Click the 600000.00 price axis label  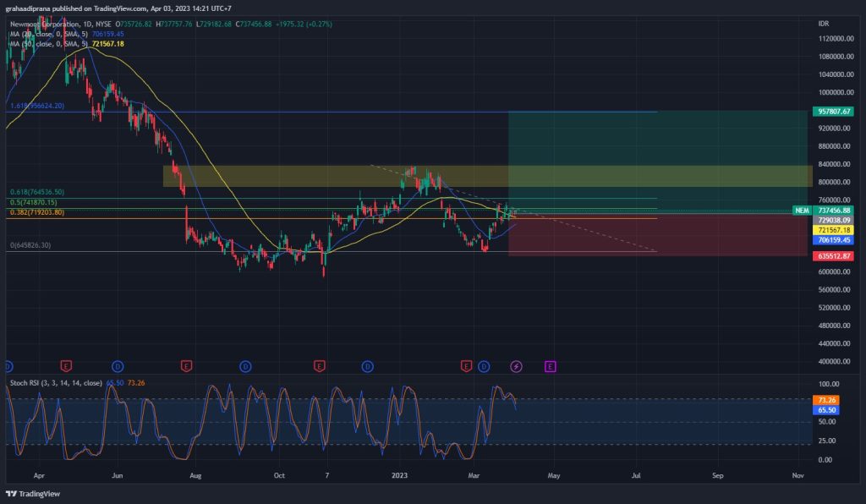tap(835, 271)
